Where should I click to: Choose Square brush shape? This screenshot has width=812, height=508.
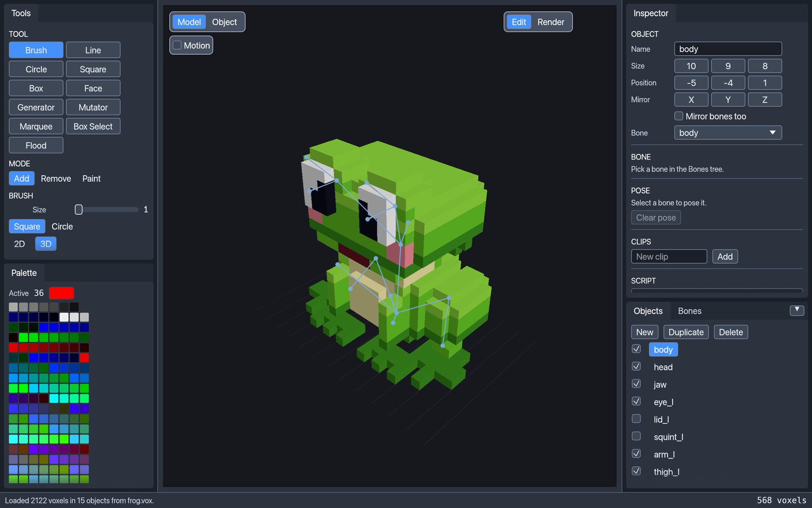tap(27, 227)
